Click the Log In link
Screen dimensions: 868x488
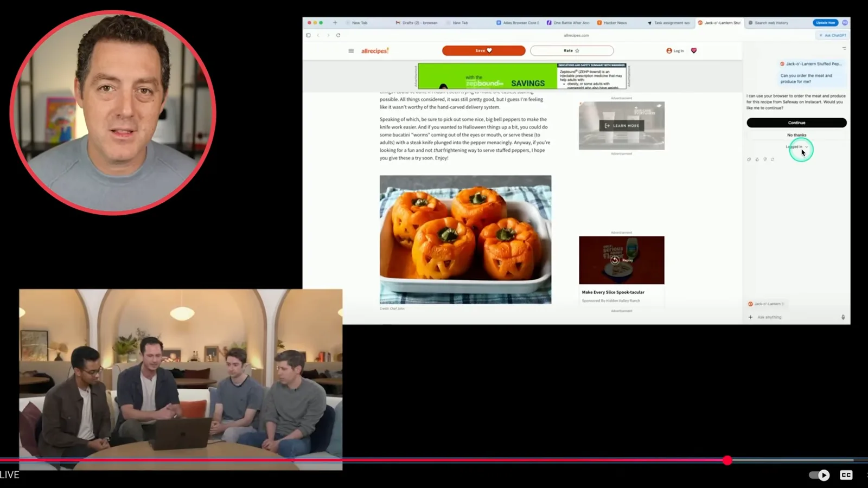pos(675,51)
